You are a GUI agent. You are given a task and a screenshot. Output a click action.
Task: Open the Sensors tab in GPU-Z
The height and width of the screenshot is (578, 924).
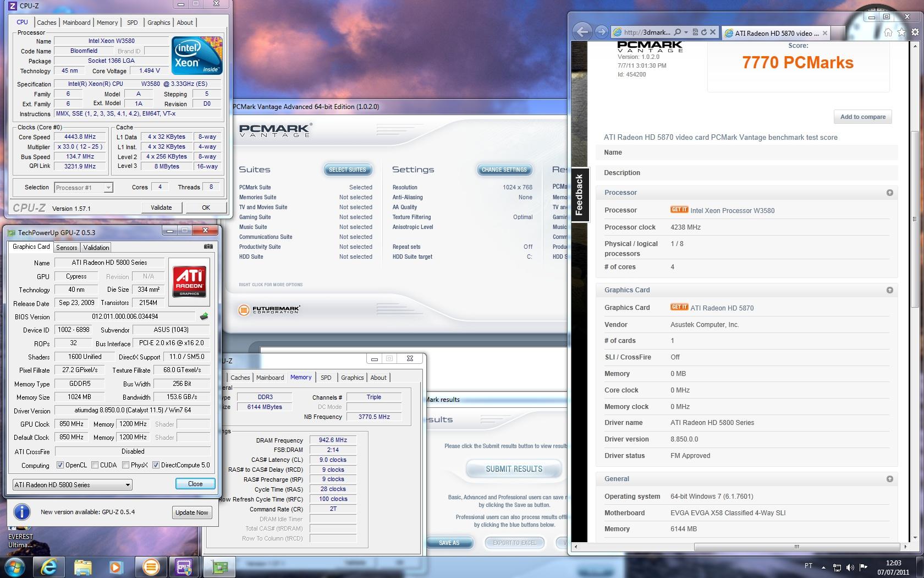(67, 248)
